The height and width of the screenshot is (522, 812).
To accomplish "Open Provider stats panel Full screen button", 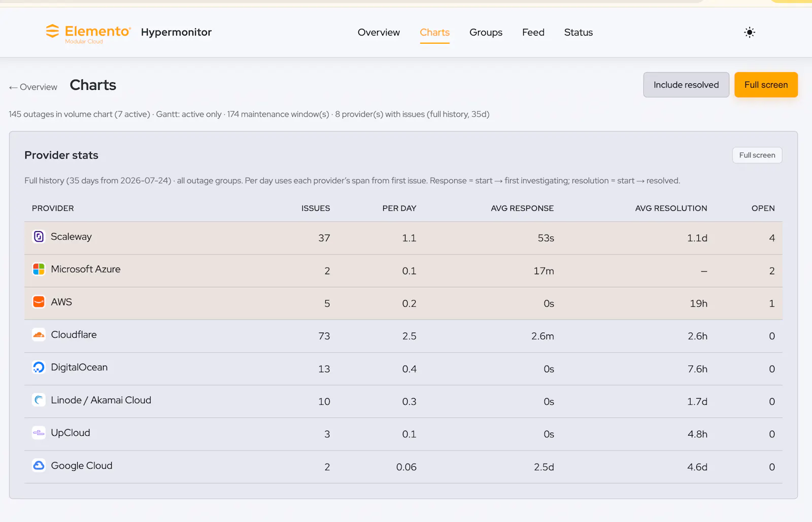I will pyautogui.click(x=757, y=155).
